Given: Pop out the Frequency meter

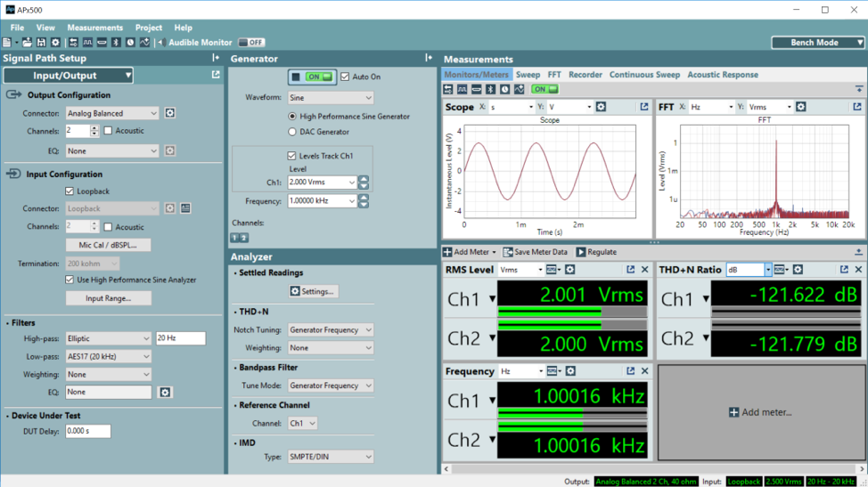Looking at the screenshot, I should coord(631,371).
